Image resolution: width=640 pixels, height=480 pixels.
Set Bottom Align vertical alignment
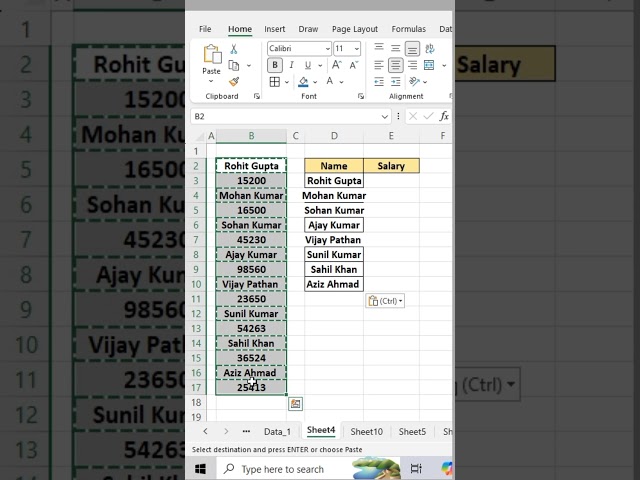[x=412, y=49]
